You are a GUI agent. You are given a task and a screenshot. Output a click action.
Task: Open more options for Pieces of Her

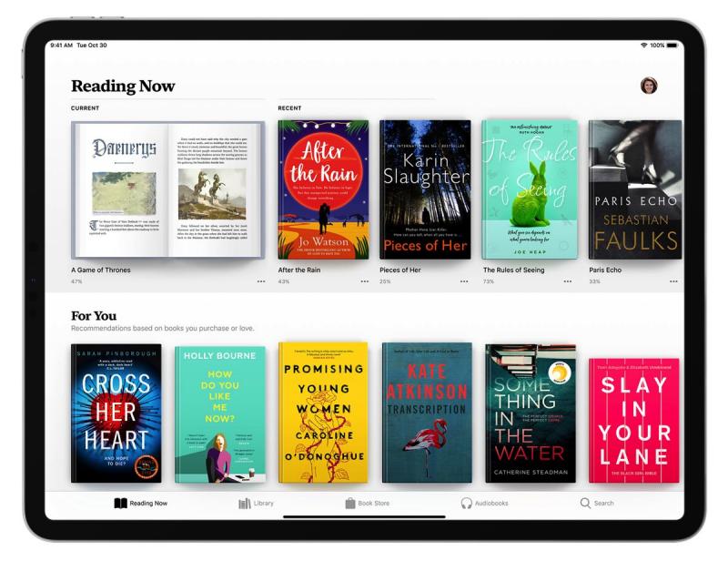464,281
